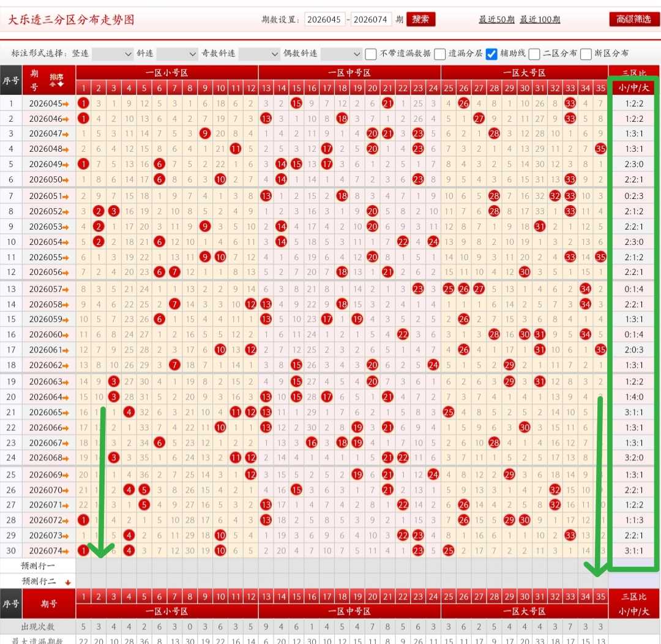This screenshot has height=644, width=661.
Task: Click the orange arrow next to issue 2026045
Action: tap(65, 103)
